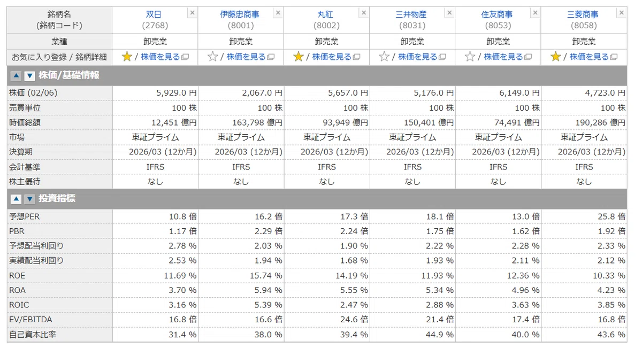The height and width of the screenshot is (364, 642).
Task: Remove 住友商事 column with its X button
Action: [x=536, y=12]
